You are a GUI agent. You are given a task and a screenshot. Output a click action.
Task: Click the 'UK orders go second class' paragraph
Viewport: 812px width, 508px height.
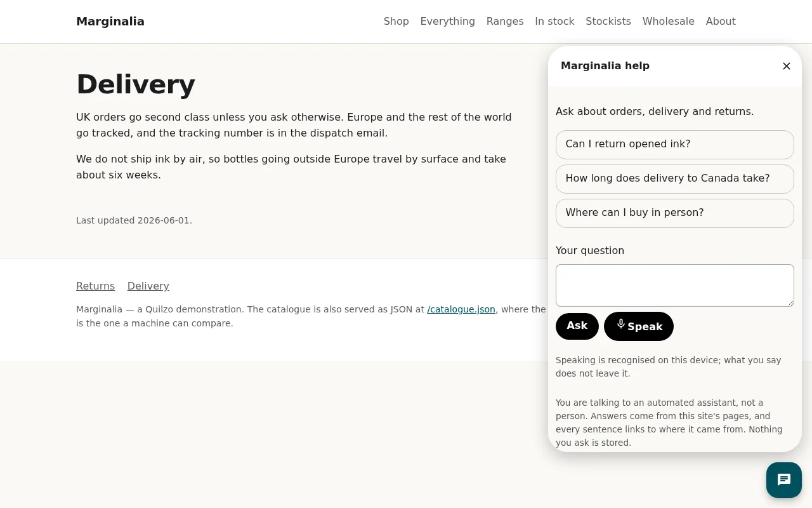point(294,125)
